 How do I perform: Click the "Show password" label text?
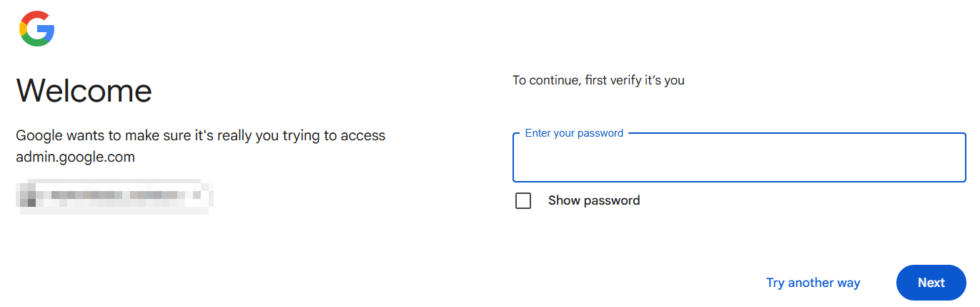click(593, 201)
